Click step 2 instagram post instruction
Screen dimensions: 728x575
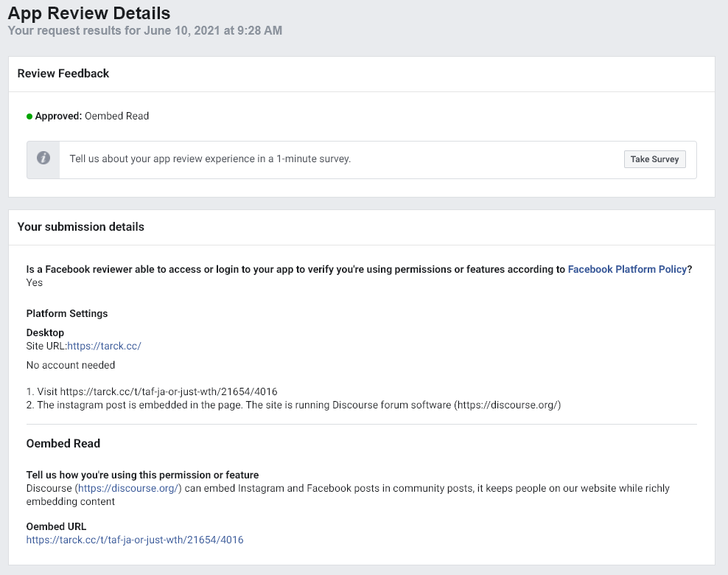point(293,405)
